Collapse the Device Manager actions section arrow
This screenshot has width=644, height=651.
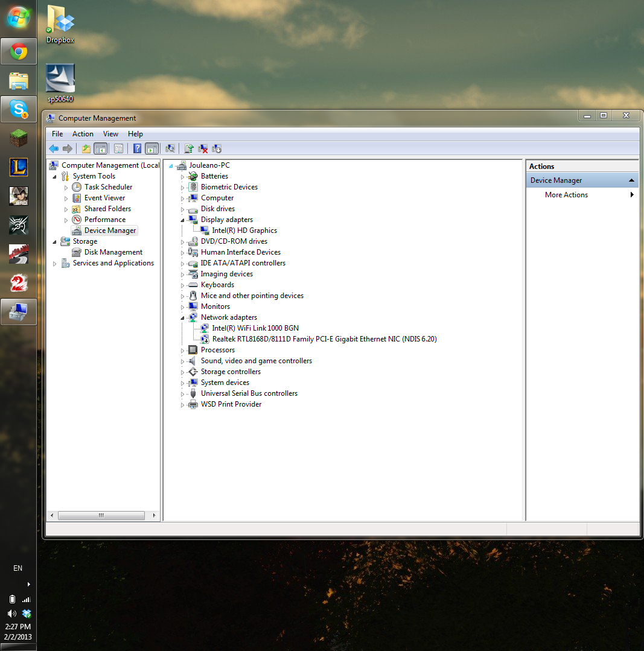(631, 180)
